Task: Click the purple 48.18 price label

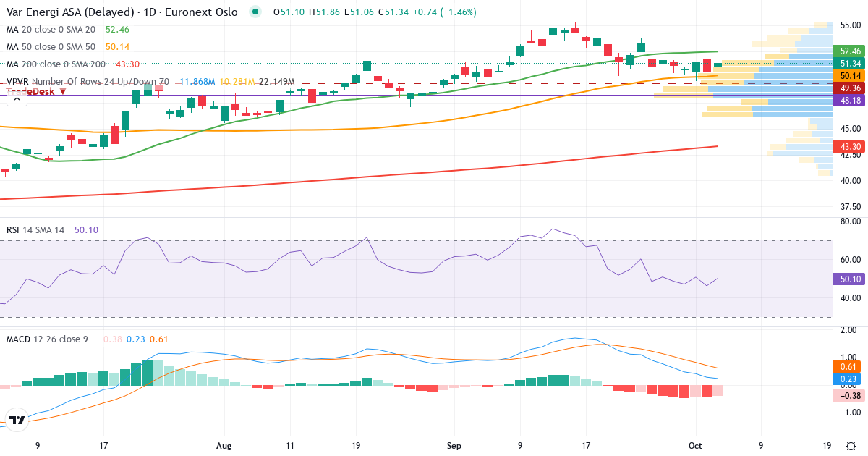Action: tap(850, 100)
